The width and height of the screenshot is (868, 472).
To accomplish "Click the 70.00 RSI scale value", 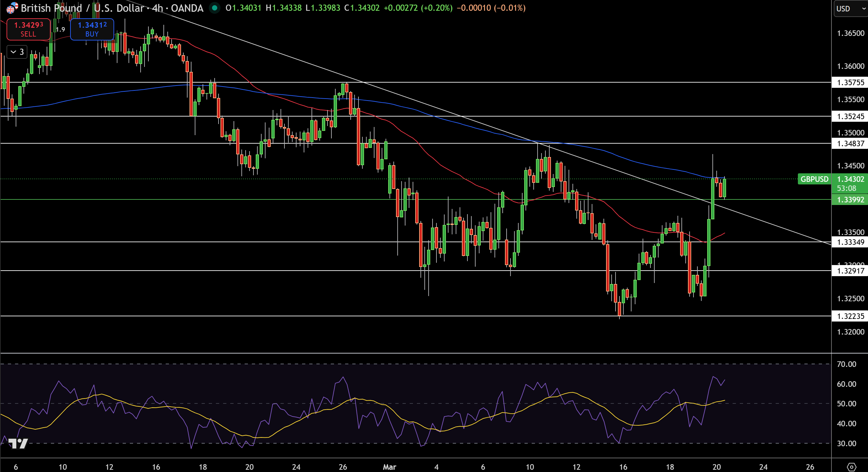I will click(846, 364).
